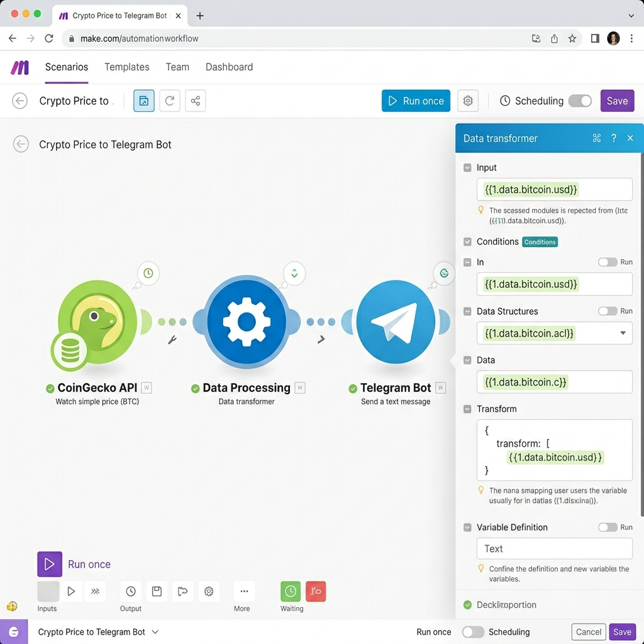Viewport: 644px width, 644px height.
Task: Click the gray Inputs square button
Action: [x=48, y=591]
